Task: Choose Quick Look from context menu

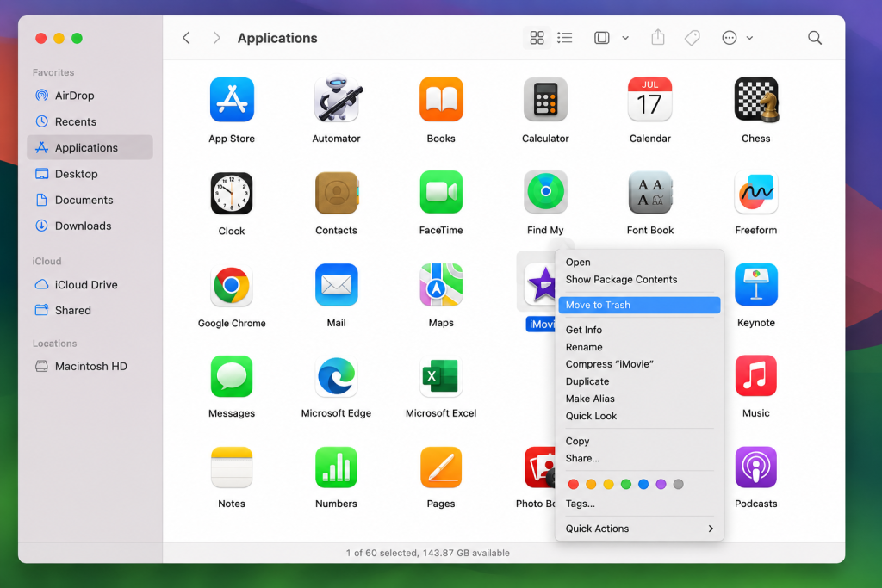Action: click(639, 416)
